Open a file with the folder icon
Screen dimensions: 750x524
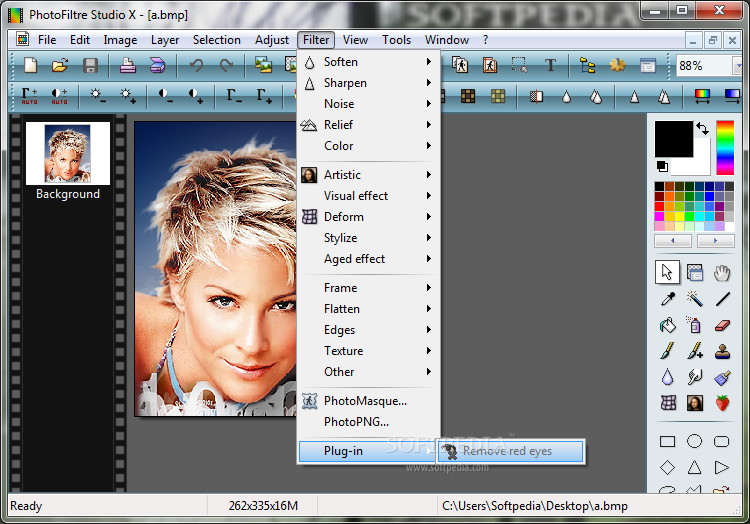[60, 65]
